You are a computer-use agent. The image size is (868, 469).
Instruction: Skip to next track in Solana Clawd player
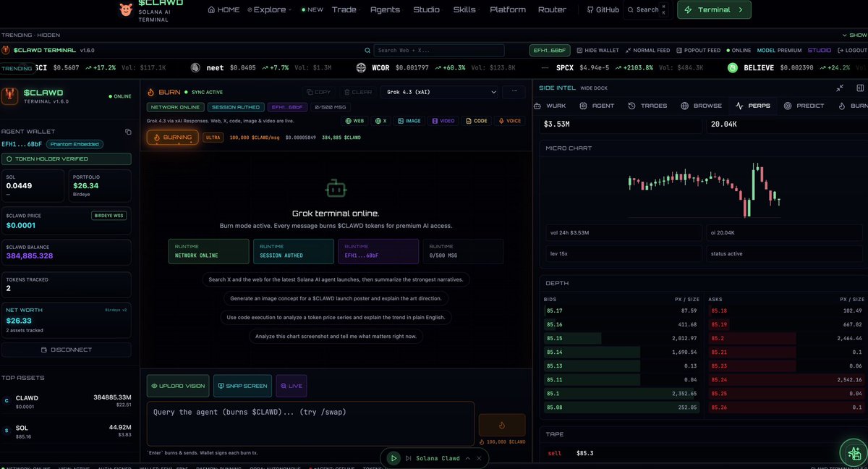(409, 458)
